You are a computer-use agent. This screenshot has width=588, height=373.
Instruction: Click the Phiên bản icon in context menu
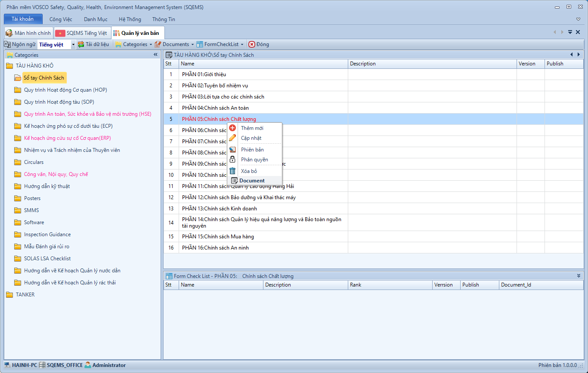(232, 149)
